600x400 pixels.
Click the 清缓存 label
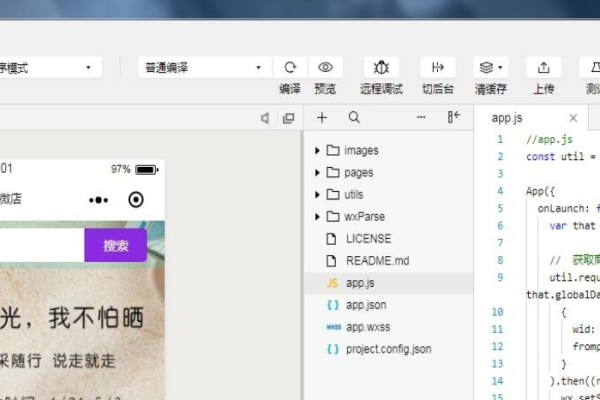coord(491,89)
